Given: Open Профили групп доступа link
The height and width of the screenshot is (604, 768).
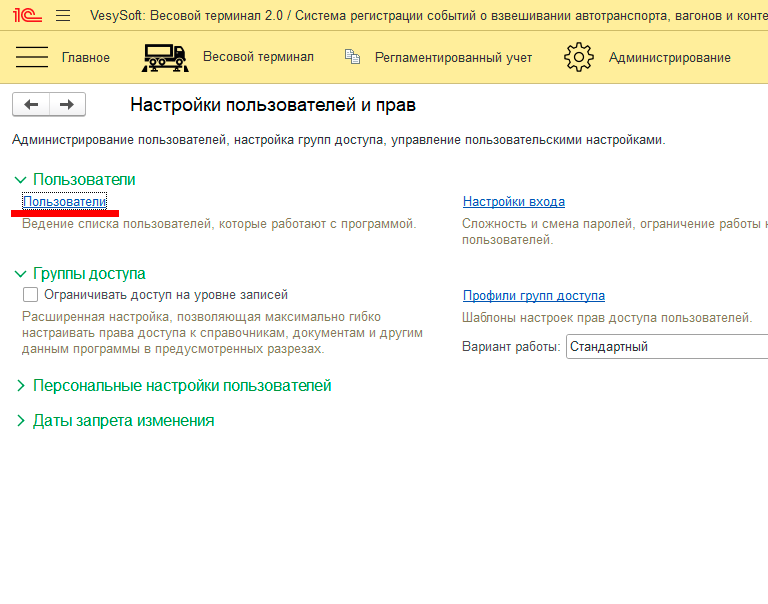Looking at the screenshot, I should click(533, 296).
